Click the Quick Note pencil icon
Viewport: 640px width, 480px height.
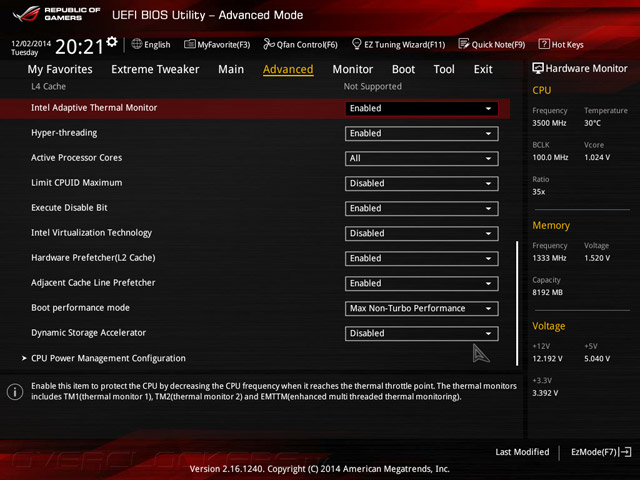click(x=464, y=44)
